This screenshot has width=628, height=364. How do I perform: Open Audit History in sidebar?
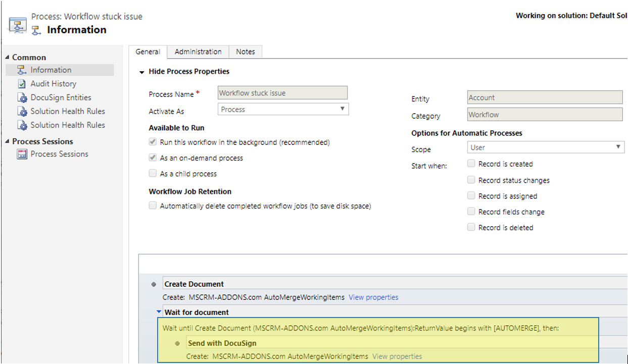pyautogui.click(x=54, y=84)
